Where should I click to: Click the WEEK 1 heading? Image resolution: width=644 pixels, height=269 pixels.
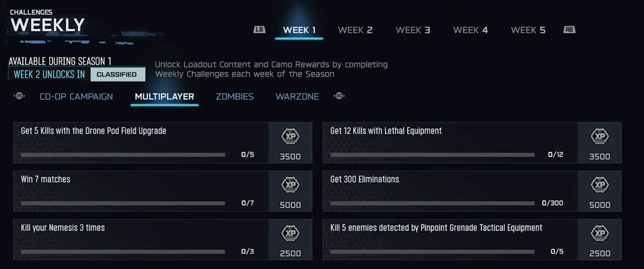299,30
